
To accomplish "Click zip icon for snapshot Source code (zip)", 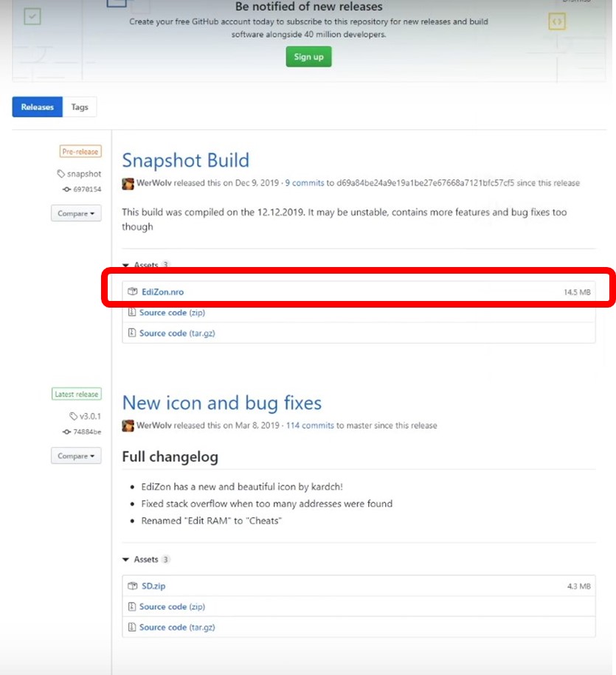I will [x=132, y=312].
